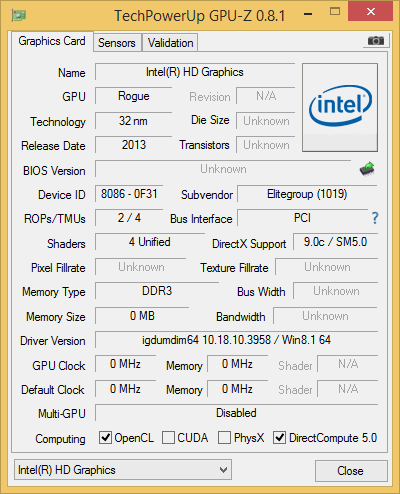This screenshot has height=494, width=400.
Task: Click the Transistors Unknown value
Action: tap(266, 145)
